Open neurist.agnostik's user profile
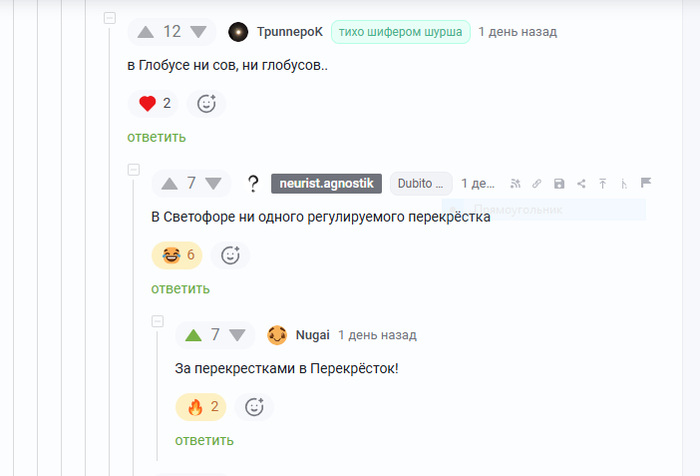 [326, 184]
